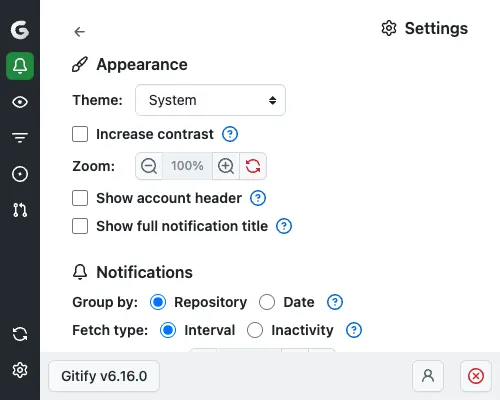Show help for Fetch type option
Image resolution: width=500 pixels, height=400 pixels.
click(354, 330)
